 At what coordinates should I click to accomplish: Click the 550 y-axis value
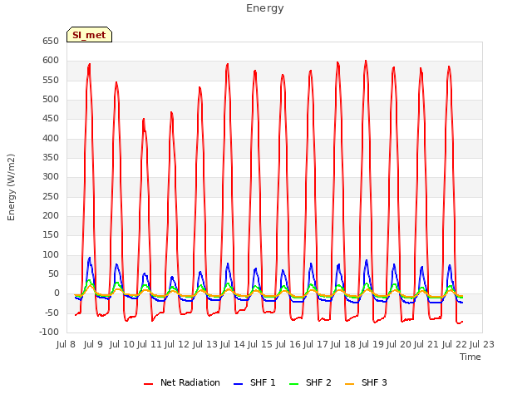click(51, 81)
